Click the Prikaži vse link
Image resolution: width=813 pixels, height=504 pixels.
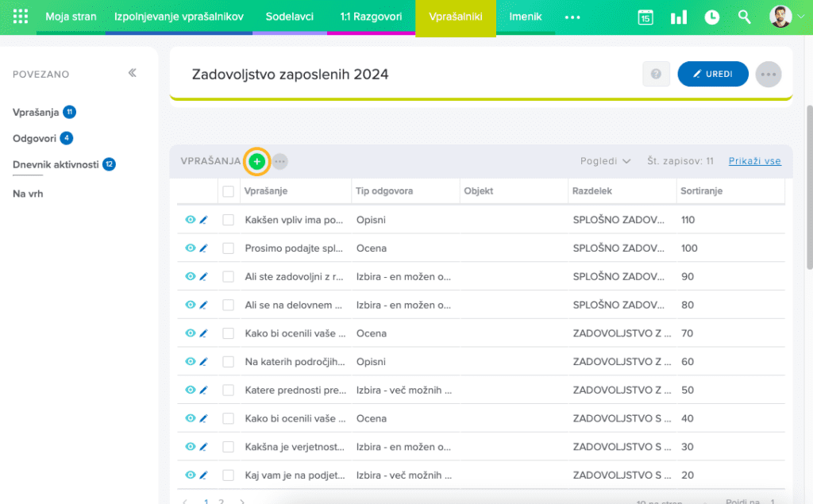coord(754,161)
